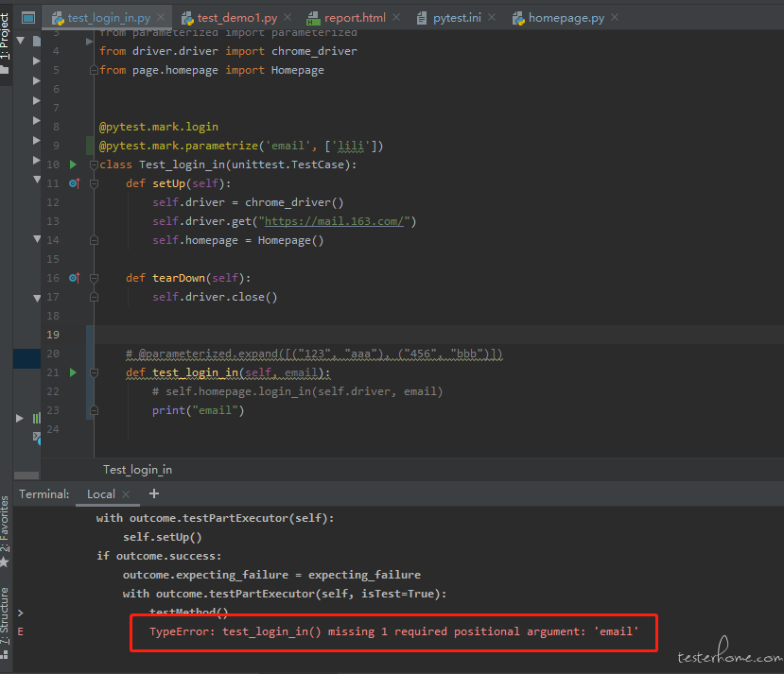Open the report.html tab

click(x=355, y=18)
